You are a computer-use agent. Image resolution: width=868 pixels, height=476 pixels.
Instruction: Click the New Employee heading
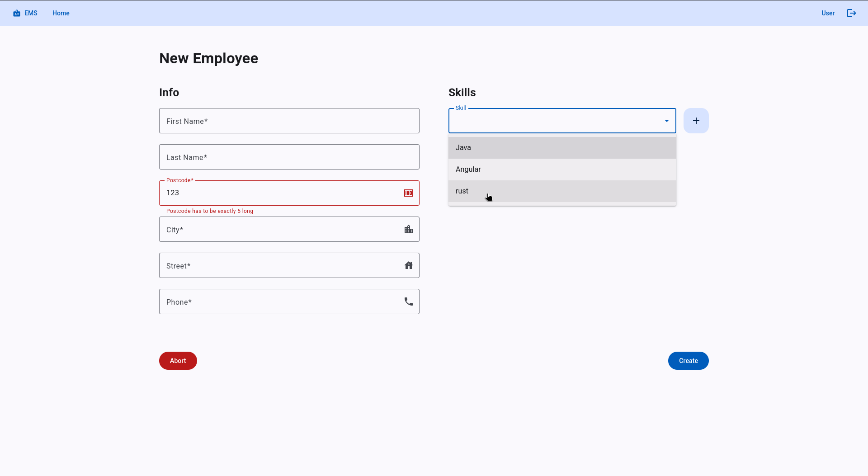click(x=209, y=58)
